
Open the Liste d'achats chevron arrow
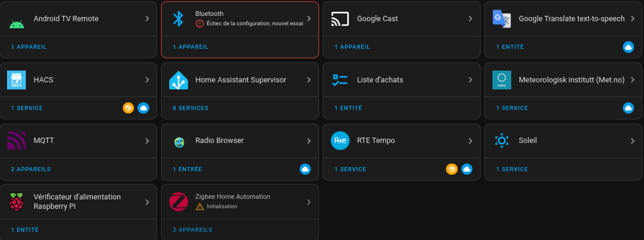[x=471, y=80]
